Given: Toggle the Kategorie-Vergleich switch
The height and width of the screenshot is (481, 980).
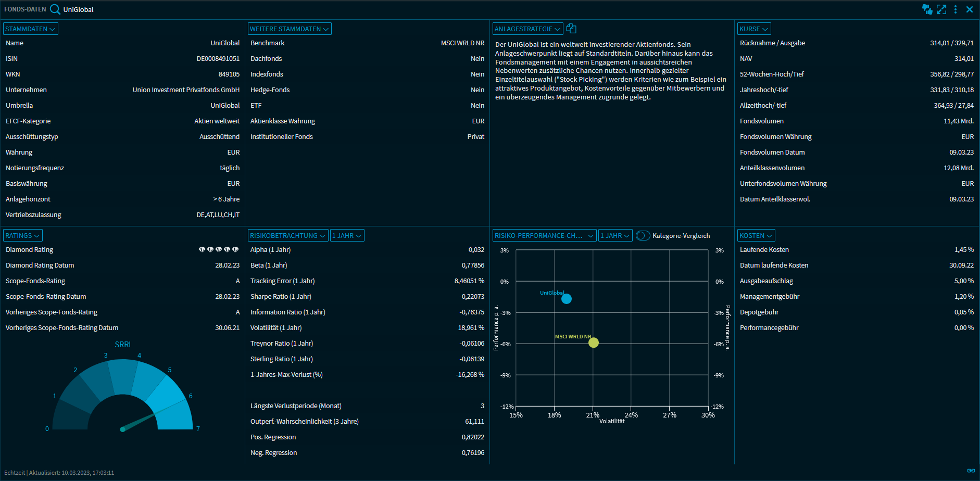Looking at the screenshot, I should pyautogui.click(x=643, y=236).
